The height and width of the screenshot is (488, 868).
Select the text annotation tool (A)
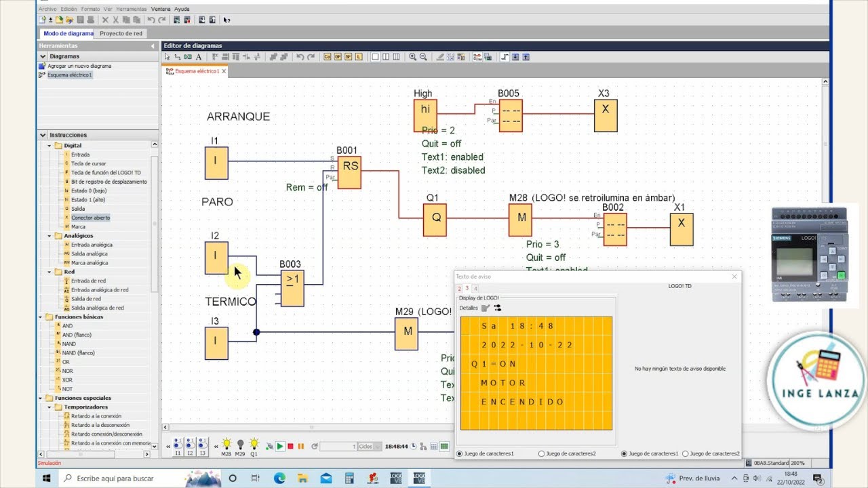pyautogui.click(x=199, y=57)
